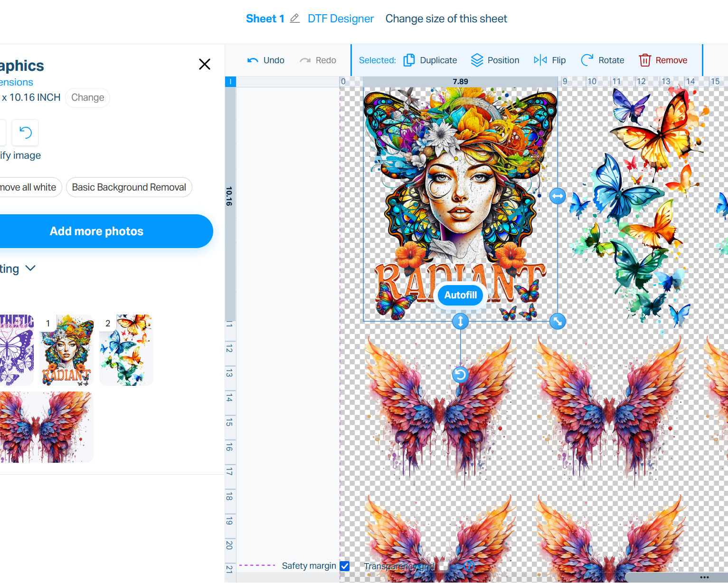Click the Redo arrow icon
728x583 pixels.
click(x=305, y=60)
